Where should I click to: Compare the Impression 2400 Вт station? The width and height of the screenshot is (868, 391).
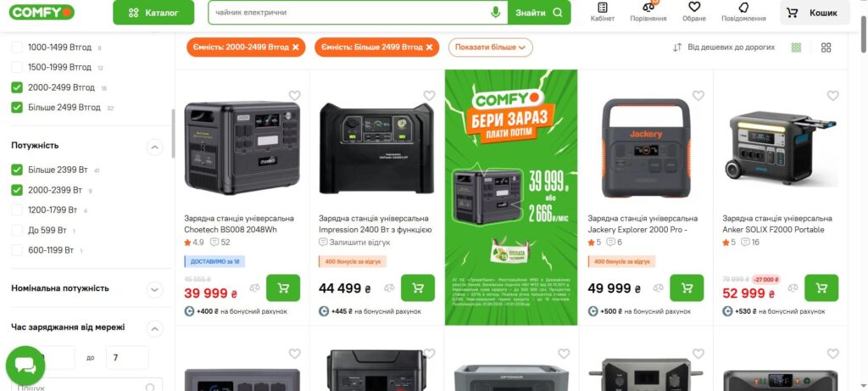tap(389, 288)
